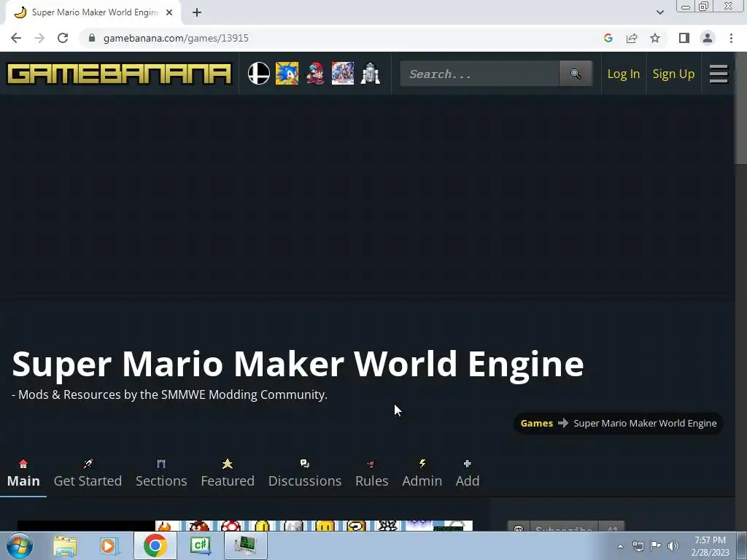
Task: Open the R2-D2 robot game icon
Action: [370, 74]
